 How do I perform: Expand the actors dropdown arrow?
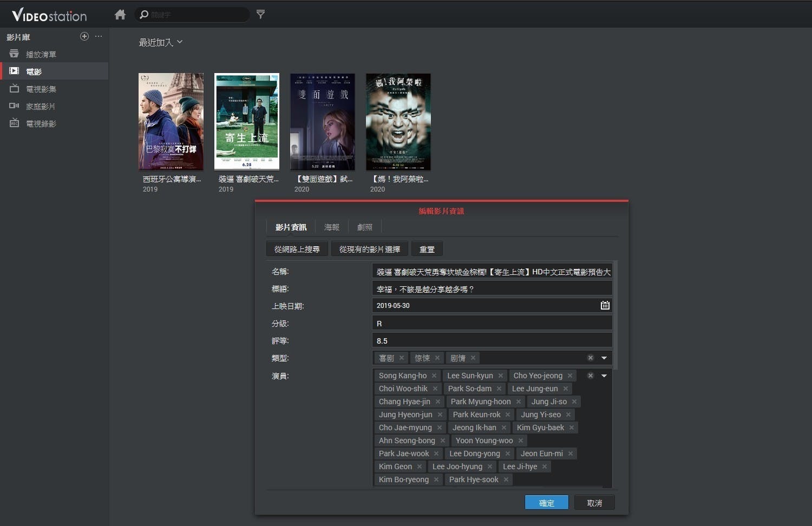click(x=604, y=376)
